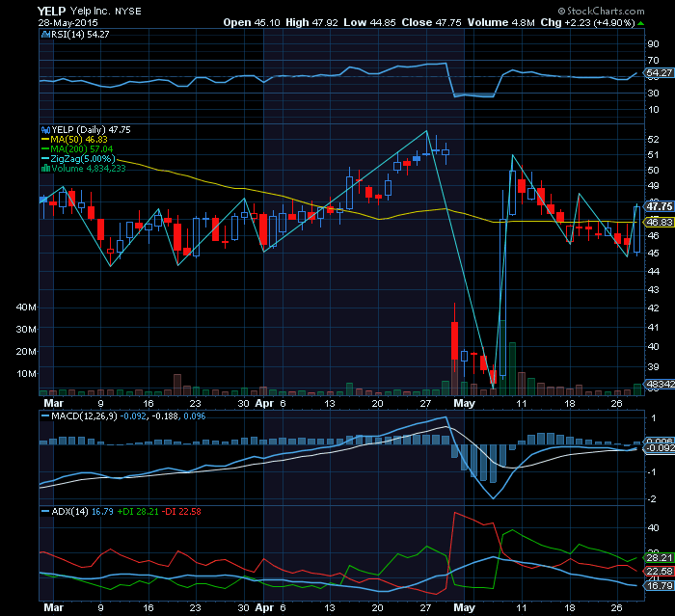675x616 pixels.
Task: Click the 'ZigZag(5.00%)' legend text
Action: [x=83, y=159]
